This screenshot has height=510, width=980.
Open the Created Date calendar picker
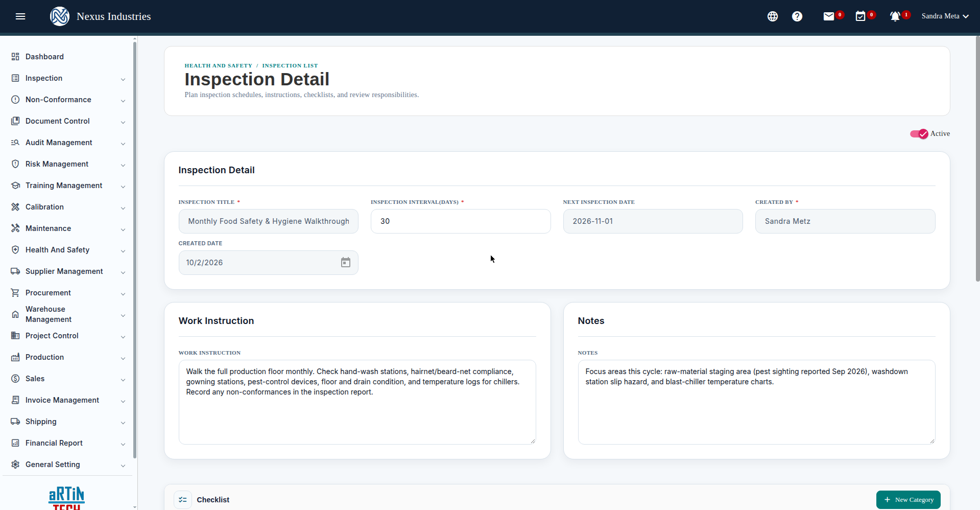pyautogui.click(x=346, y=263)
